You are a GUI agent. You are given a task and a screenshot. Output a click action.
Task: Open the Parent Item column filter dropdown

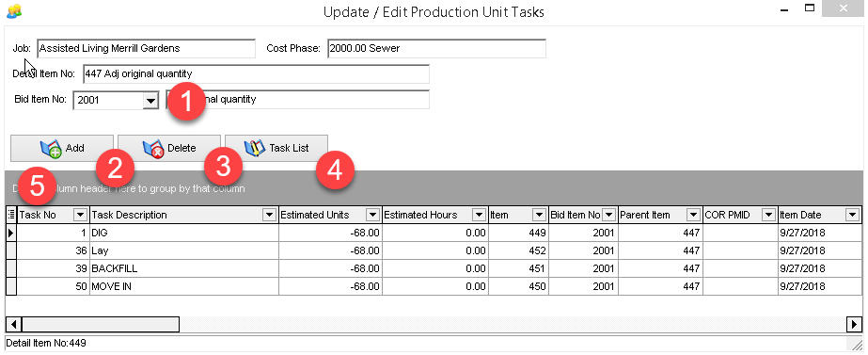pyautogui.click(x=693, y=216)
